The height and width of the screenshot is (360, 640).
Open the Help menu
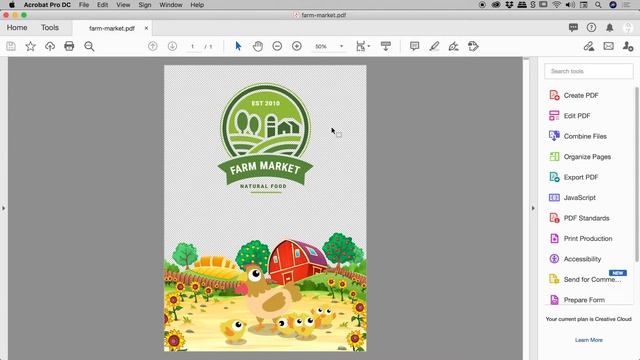click(x=197, y=5)
